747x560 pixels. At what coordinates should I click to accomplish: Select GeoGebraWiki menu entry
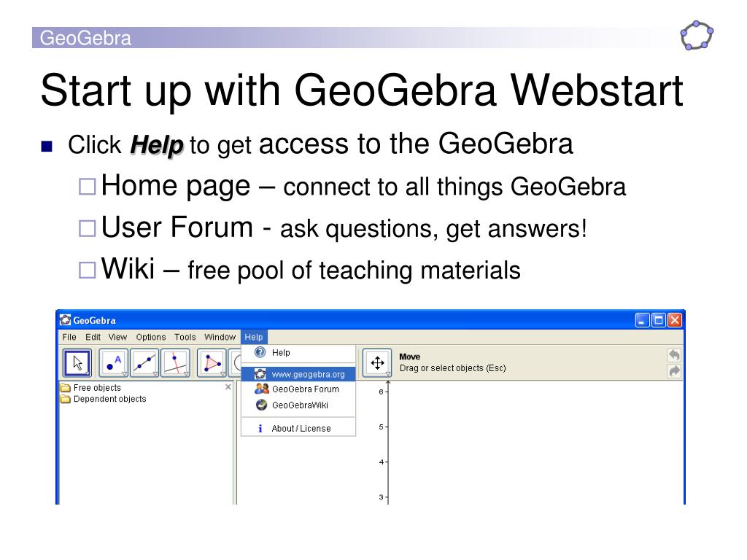click(x=298, y=405)
